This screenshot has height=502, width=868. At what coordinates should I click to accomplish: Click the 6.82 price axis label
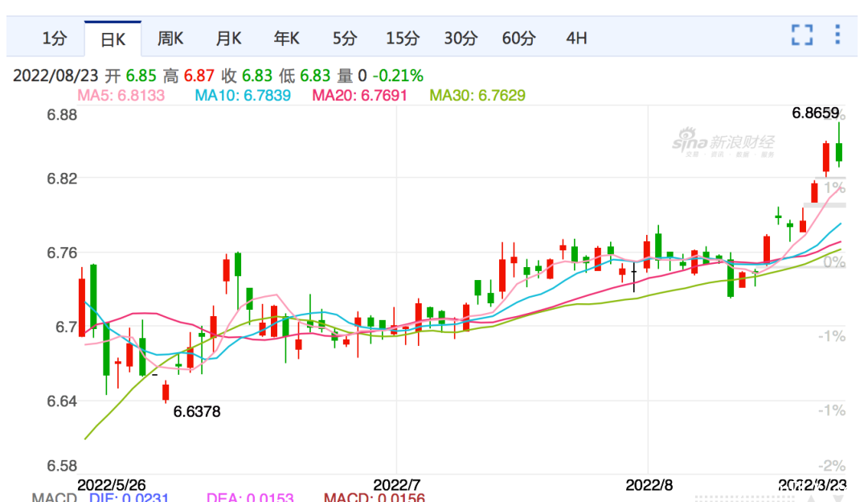pos(62,179)
